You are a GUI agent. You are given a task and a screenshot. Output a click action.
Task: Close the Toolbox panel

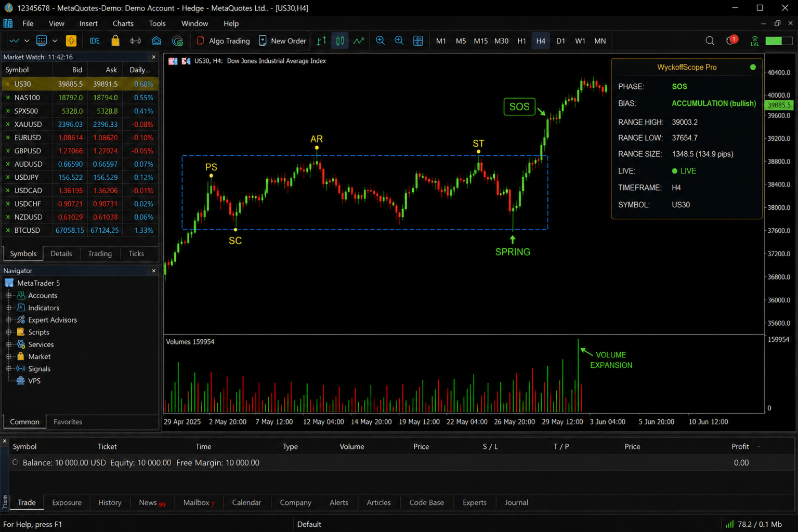pyautogui.click(x=5, y=441)
